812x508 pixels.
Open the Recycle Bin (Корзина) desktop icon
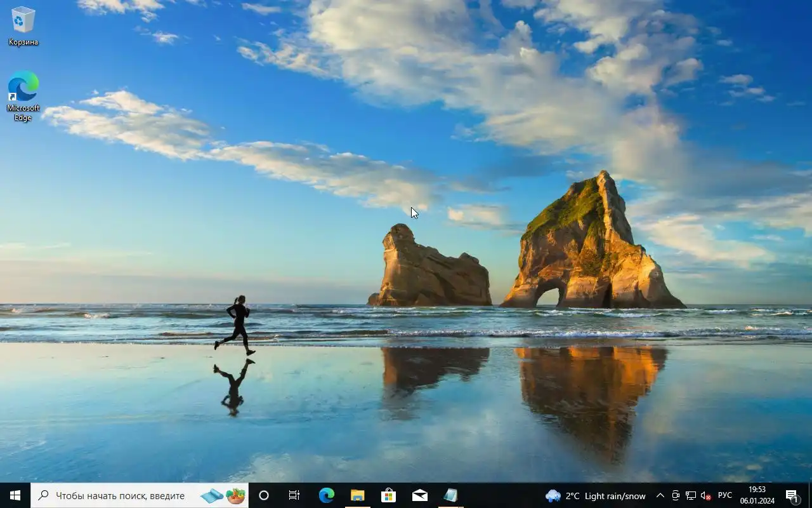[x=23, y=27]
